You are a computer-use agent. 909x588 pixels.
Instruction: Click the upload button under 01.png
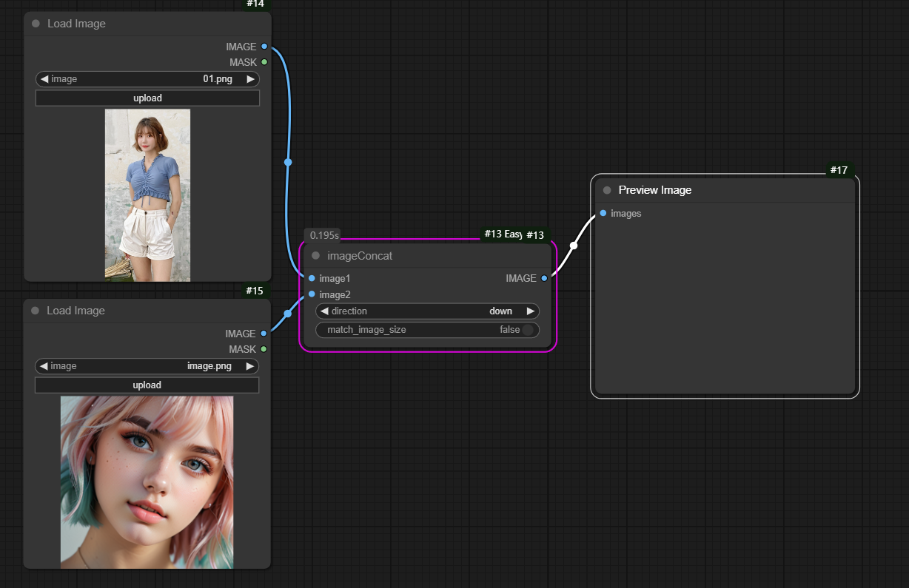(x=147, y=98)
